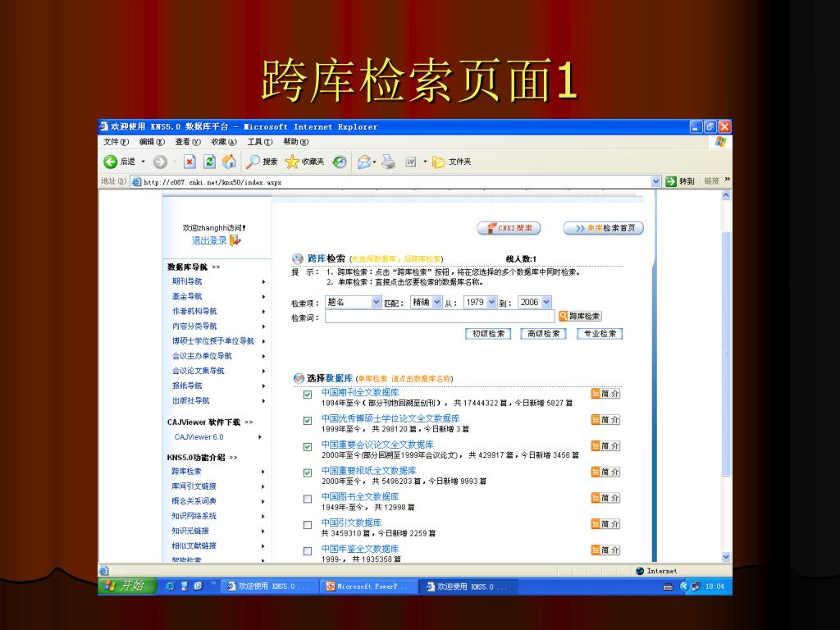This screenshot has width=840, height=630.
Task: Go to the Home page icon
Action: [230, 162]
